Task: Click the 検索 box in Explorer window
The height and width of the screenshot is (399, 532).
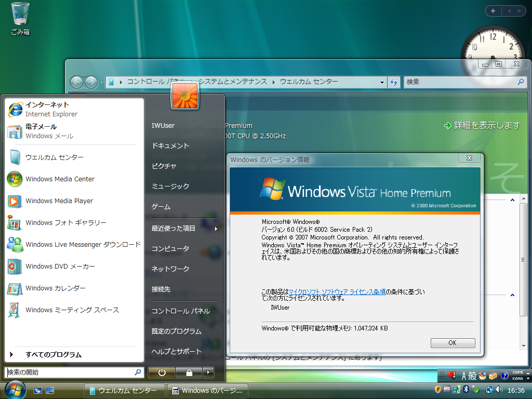Action: click(465, 82)
